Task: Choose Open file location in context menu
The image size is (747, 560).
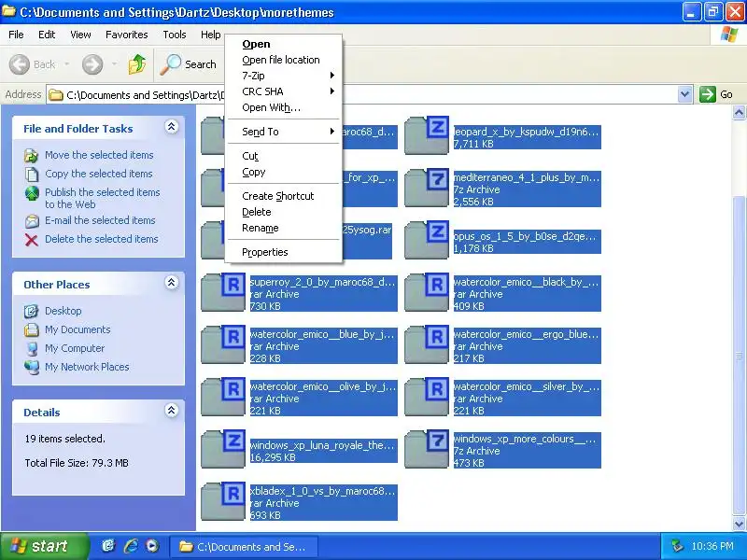Action: coord(284,60)
